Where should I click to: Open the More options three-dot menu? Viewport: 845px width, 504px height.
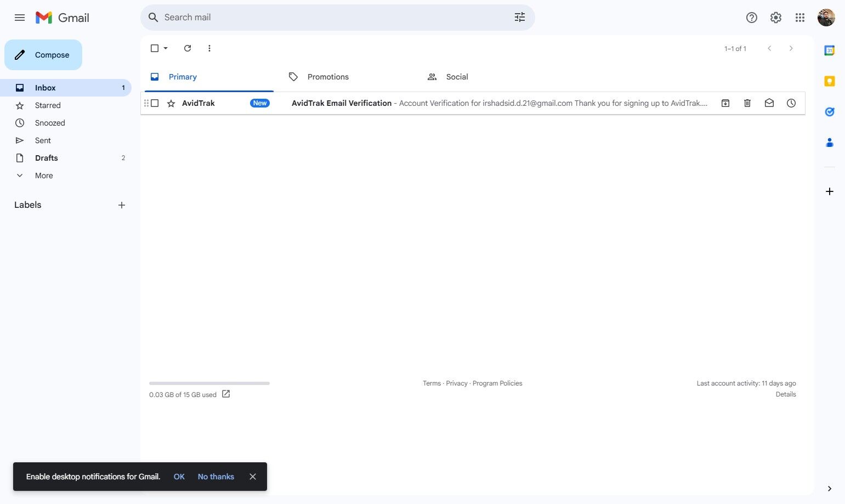coord(209,48)
